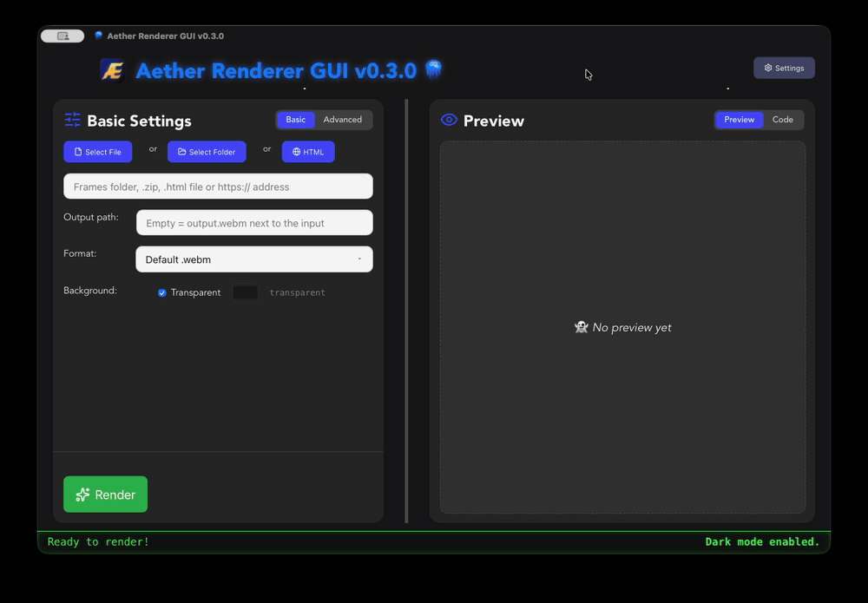868x603 pixels.
Task: Show the Preview tab
Action: (739, 120)
